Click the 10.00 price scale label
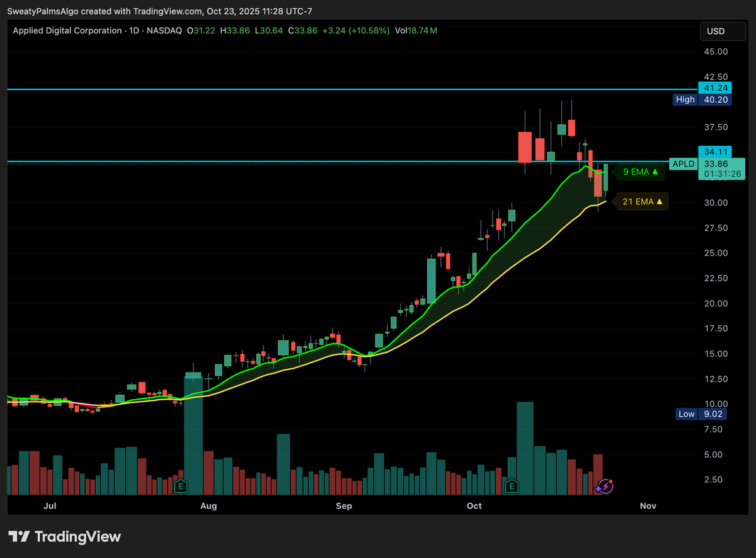 (718, 404)
